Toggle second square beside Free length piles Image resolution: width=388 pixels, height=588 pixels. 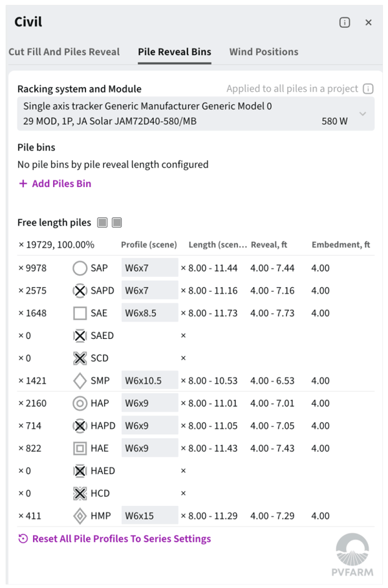(x=117, y=223)
